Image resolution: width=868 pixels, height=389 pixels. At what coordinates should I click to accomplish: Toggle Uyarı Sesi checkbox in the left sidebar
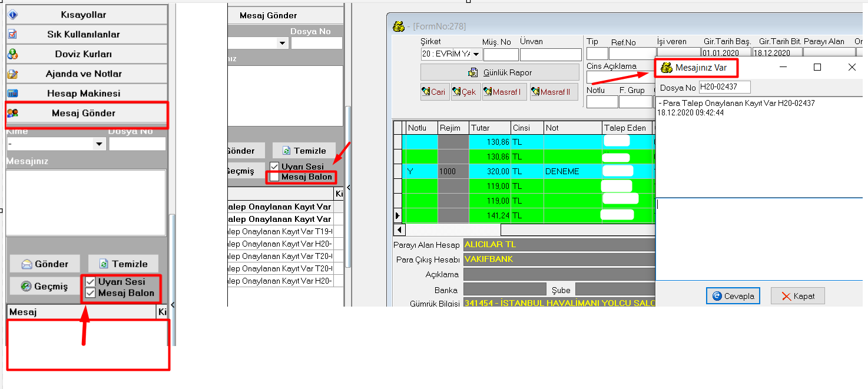(90, 282)
